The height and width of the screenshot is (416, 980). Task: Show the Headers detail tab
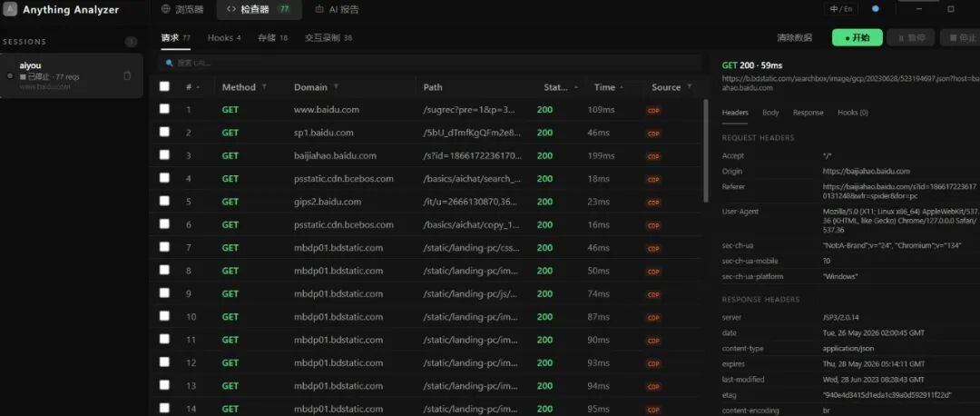735,113
